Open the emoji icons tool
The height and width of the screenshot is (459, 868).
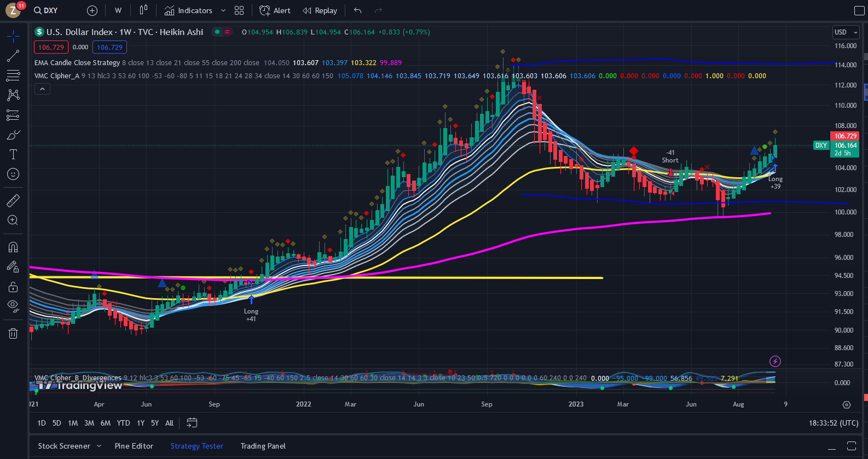tap(13, 174)
